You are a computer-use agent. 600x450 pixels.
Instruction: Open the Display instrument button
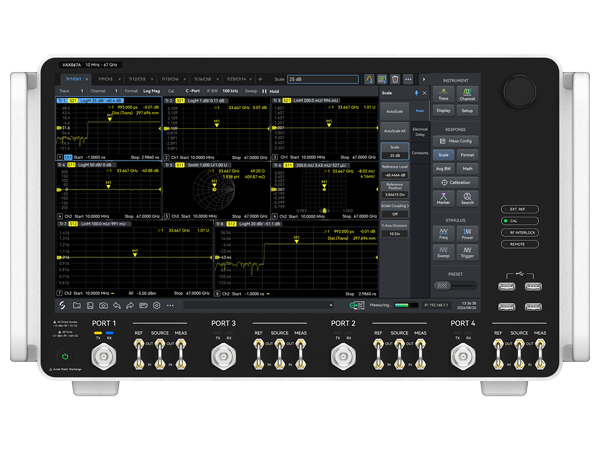(x=443, y=111)
